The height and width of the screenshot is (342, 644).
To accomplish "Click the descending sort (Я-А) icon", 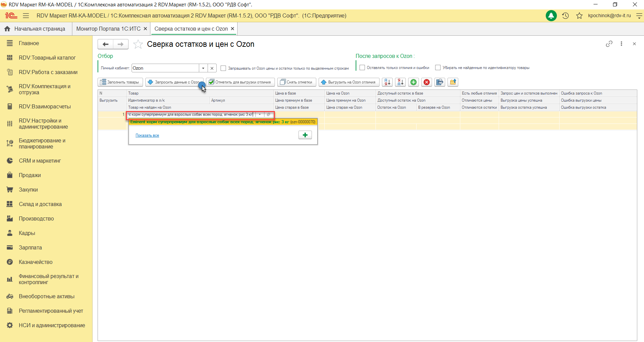I will pos(400,82).
